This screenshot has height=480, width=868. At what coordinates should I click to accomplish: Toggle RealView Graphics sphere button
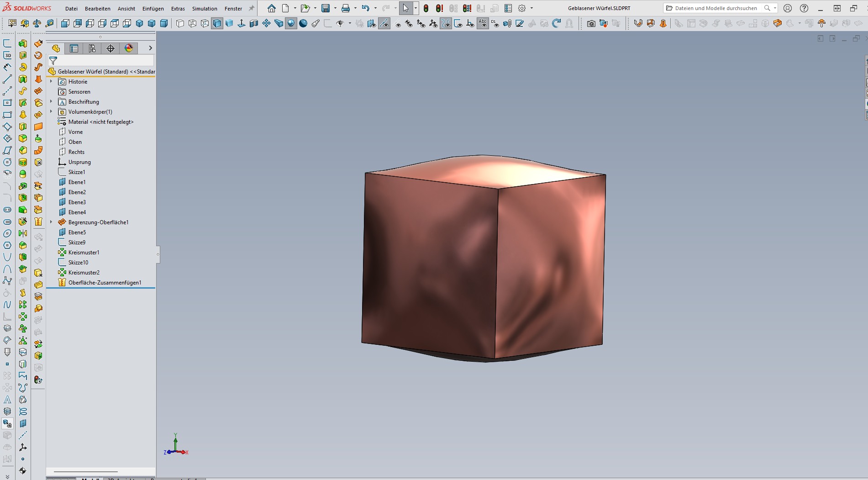coord(291,23)
